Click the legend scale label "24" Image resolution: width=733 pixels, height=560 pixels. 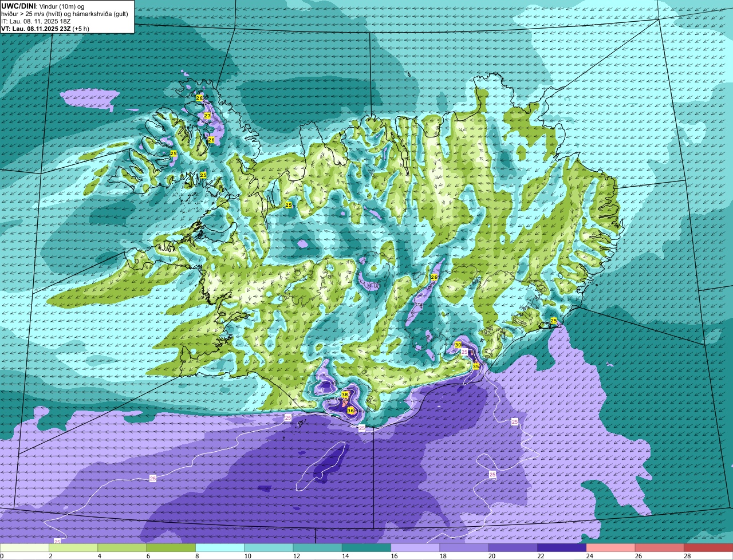589,556
